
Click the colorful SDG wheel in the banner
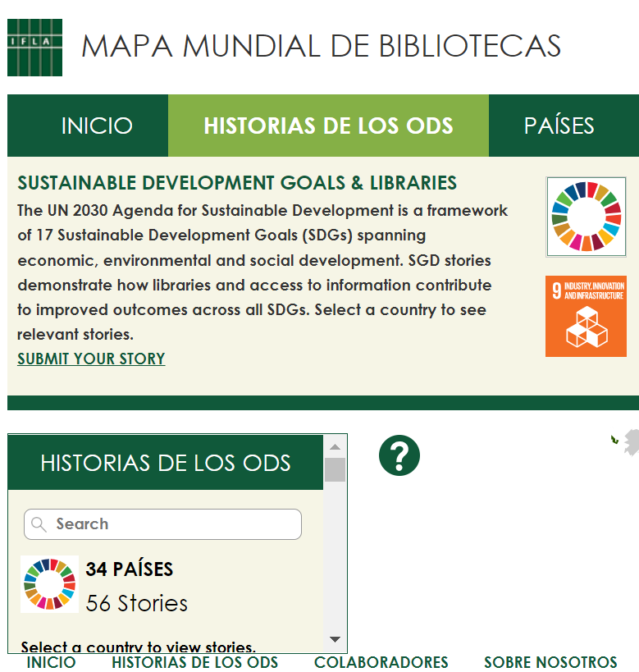586,217
